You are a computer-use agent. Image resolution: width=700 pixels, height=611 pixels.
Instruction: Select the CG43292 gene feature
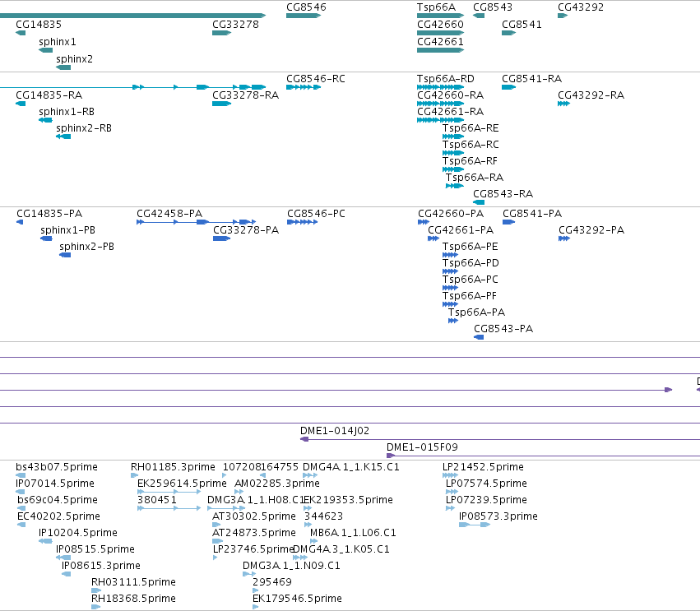(563, 16)
